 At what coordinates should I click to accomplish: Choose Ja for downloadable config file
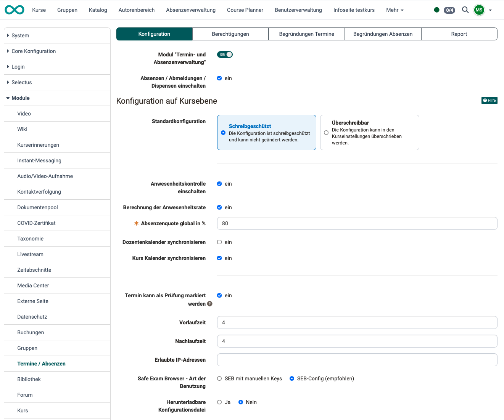[x=219, y=402]
